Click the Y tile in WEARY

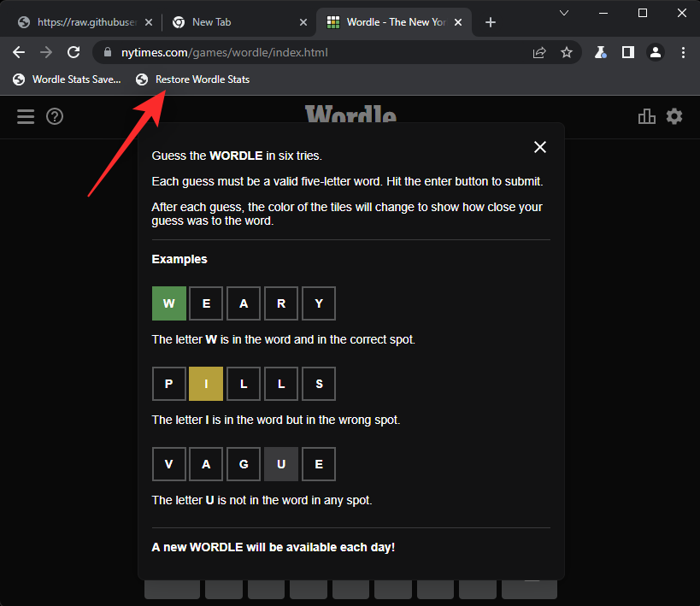(x=318, y=303)
